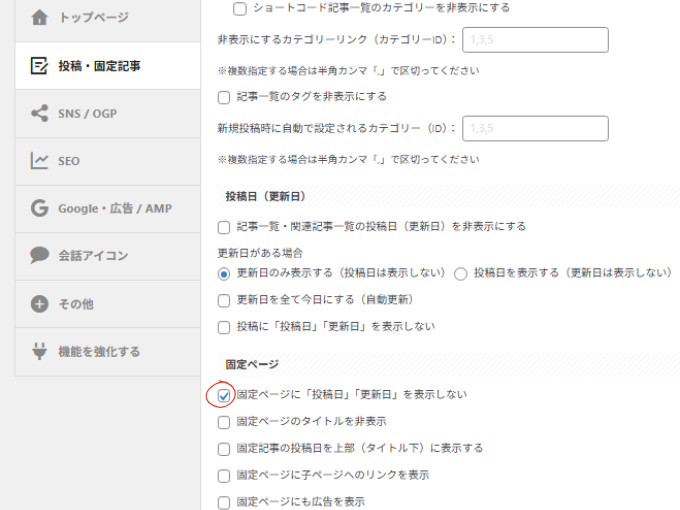Click the ※複数指定 note under カテゴリーリンク field

[x=348, y=71]
